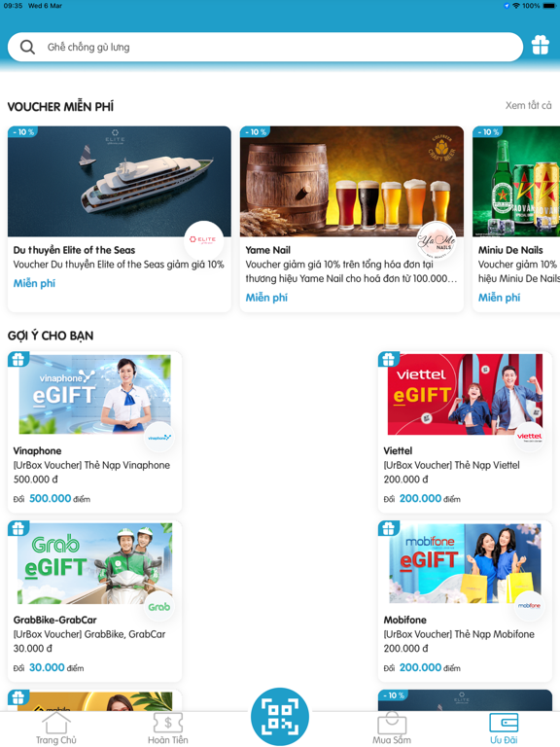Click the magnifying glass search icon
Screen dimensions: 560x747
pyautogui.click(x=27, y=47)
